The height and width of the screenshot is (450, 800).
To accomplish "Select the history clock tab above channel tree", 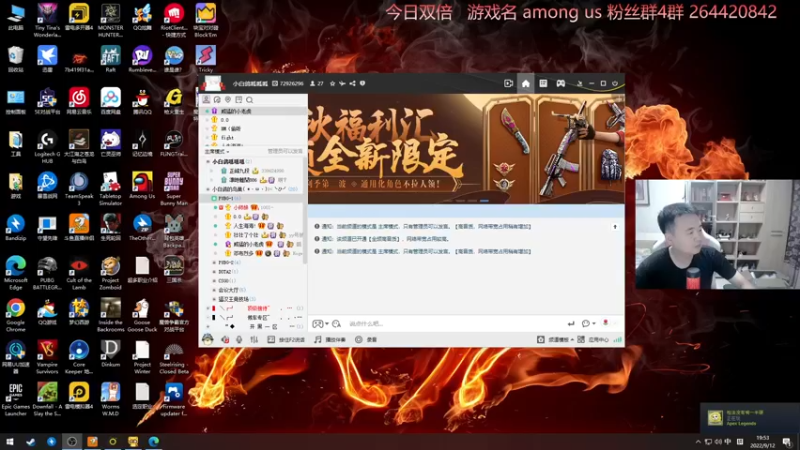I will [217, 99].
